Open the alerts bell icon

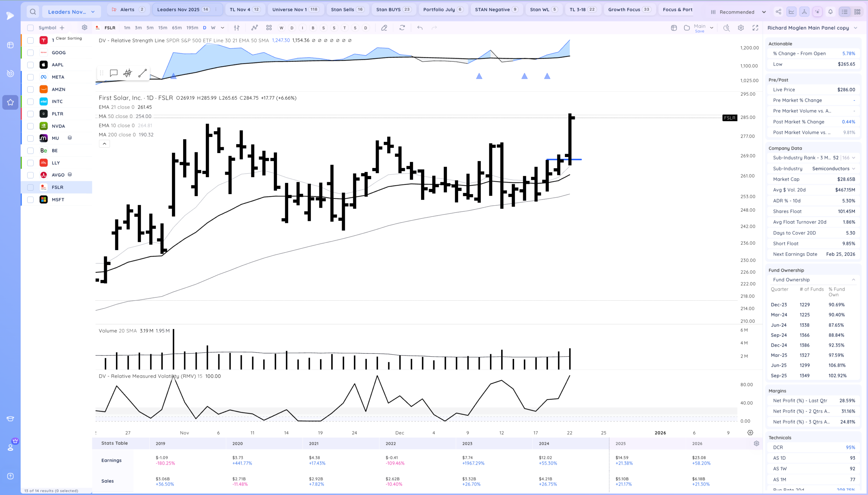(830, 12)
